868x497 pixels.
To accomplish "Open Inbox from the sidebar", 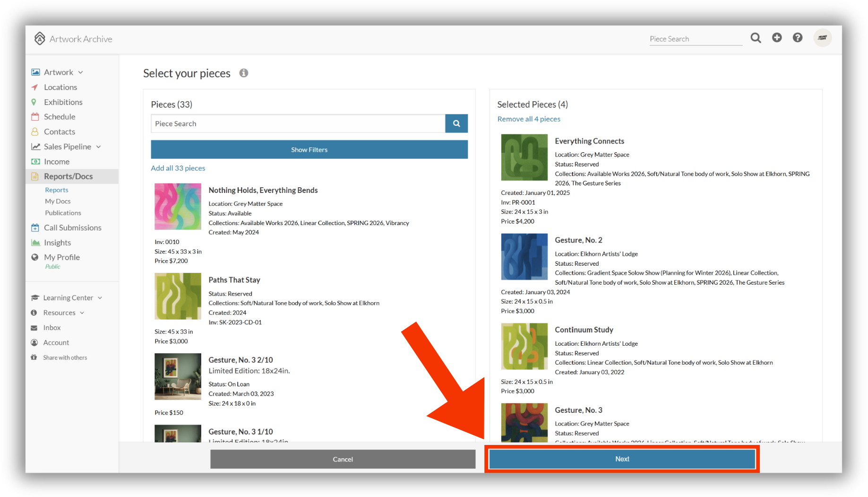I will pos(52,328).
